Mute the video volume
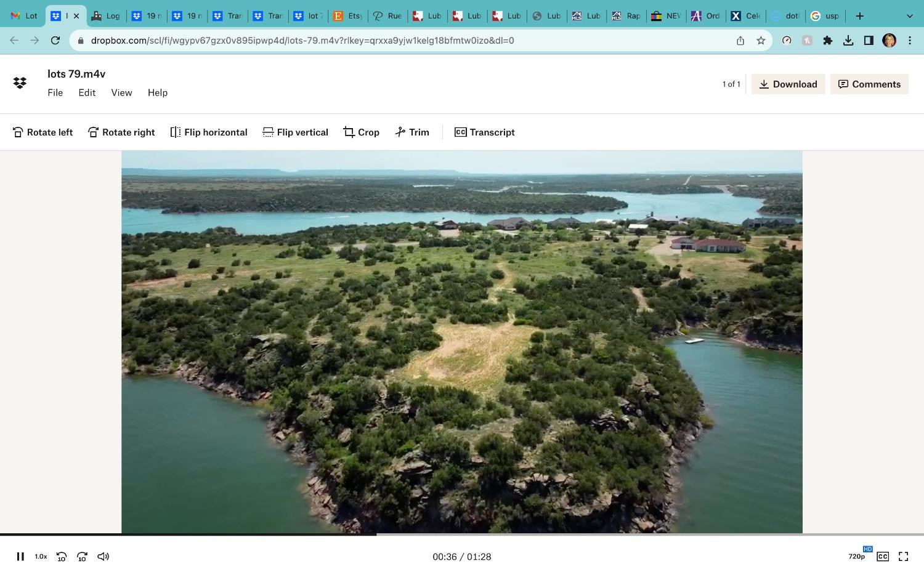The height and width of the screenshot is (577, 924). click(103, 557)
